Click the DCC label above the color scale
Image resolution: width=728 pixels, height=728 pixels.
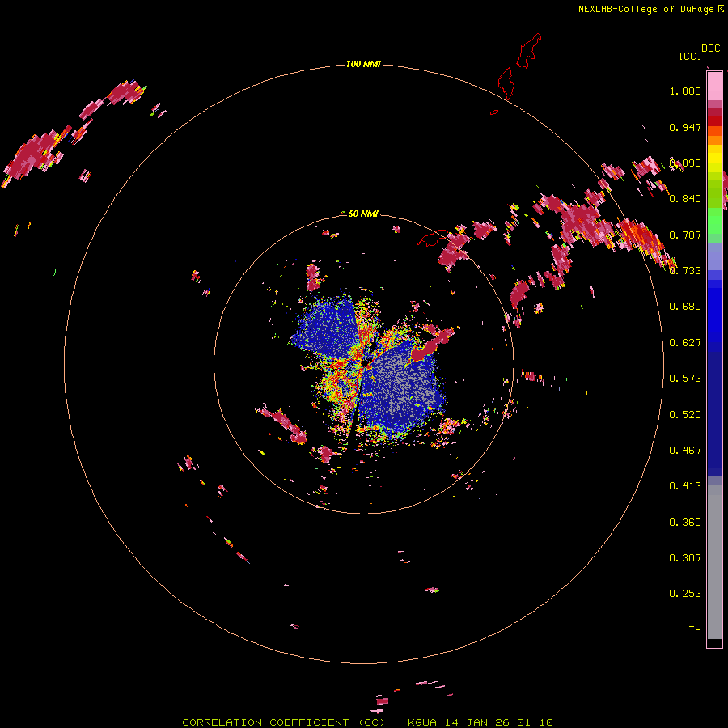pyautogui.click(x=711, y=49)
